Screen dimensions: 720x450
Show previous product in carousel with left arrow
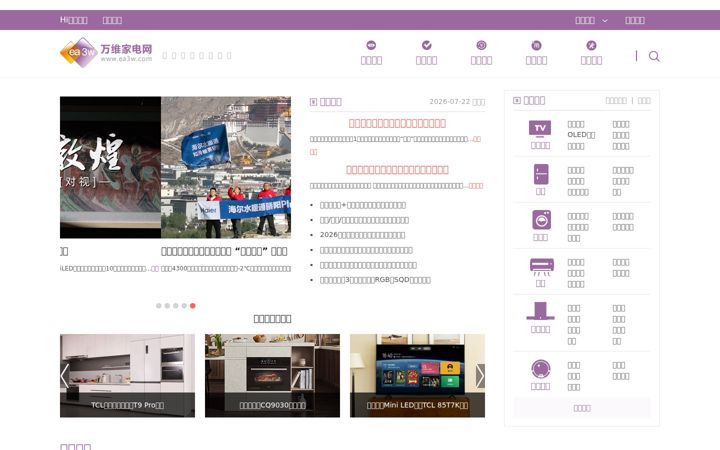[x=65, y=376]
